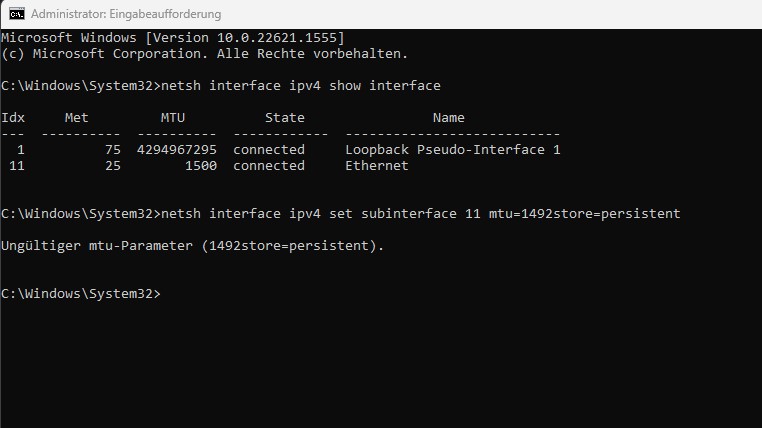The image size is (762, 428).
Task: Click the Windows version line text
Action: point(173,38)
